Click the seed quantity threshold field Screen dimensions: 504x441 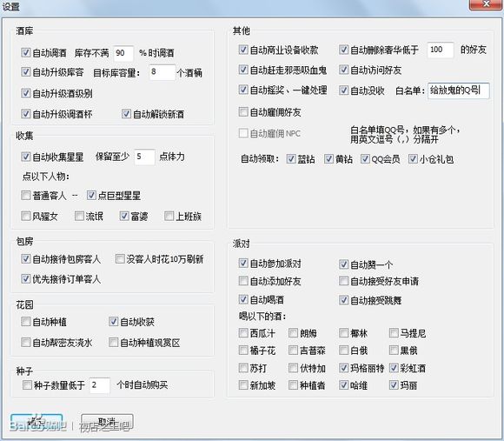99,385
